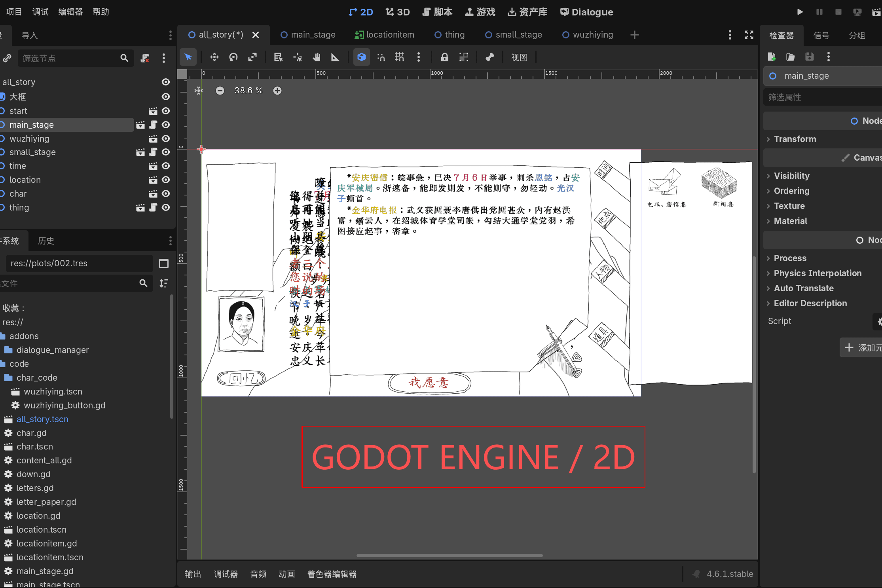This screenshot has width=882, height=588.
Task: Click the list-select nodes tool icon
Action: coord(279,57)
